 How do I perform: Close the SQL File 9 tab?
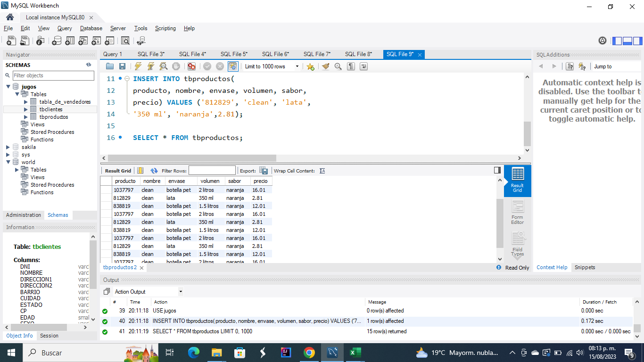click(x=420, y=55)
